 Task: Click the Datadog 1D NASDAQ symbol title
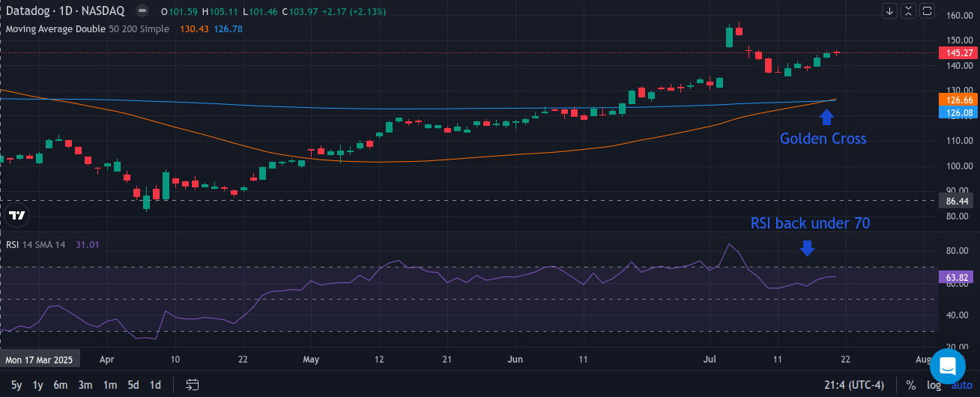(x=66, y=13)
